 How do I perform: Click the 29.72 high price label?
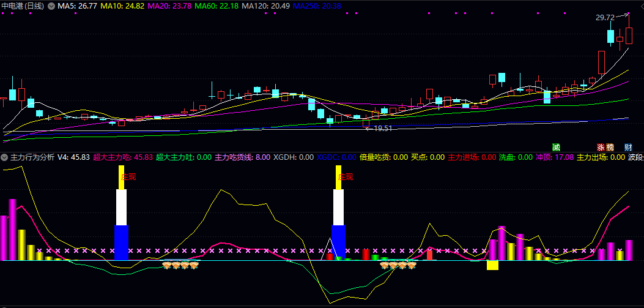point(605,18)
